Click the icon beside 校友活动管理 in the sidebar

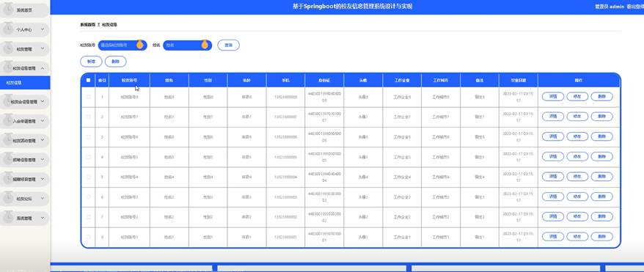8,140
